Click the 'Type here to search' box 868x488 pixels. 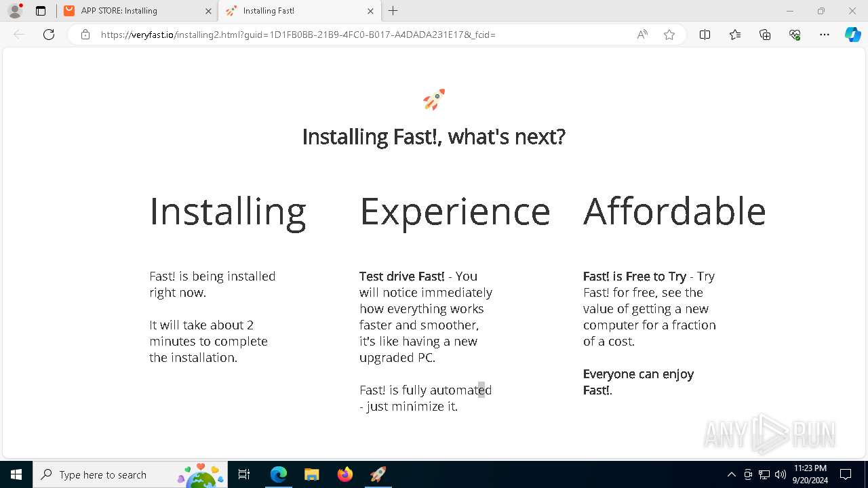click(x=130, y=474)
